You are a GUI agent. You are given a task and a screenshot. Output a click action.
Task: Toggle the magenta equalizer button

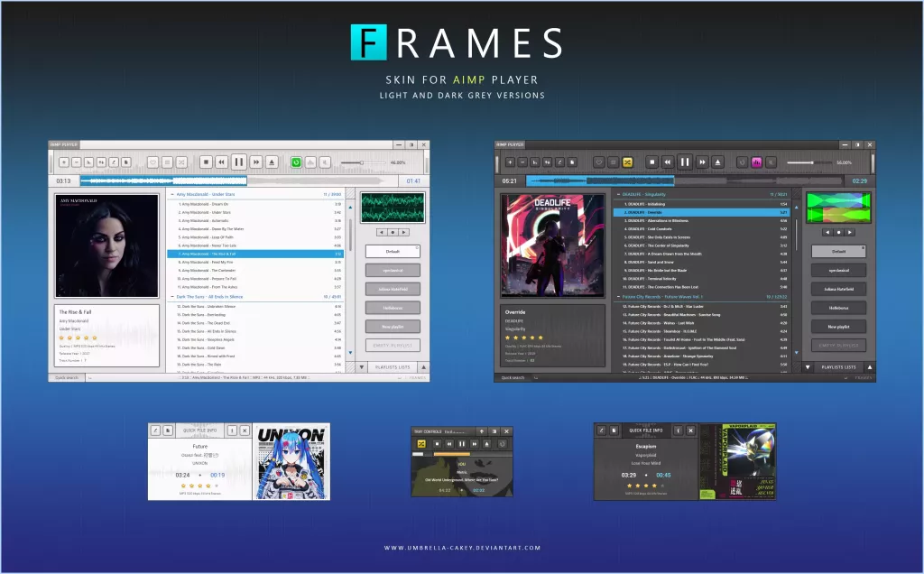pos(755,162)
